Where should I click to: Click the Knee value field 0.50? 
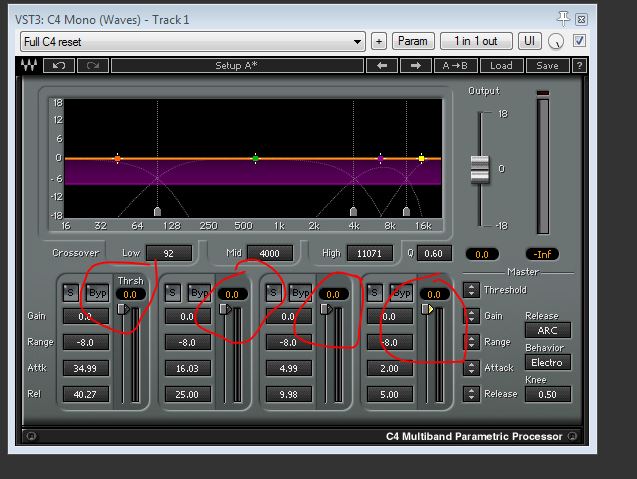click(x=548, y=394)
